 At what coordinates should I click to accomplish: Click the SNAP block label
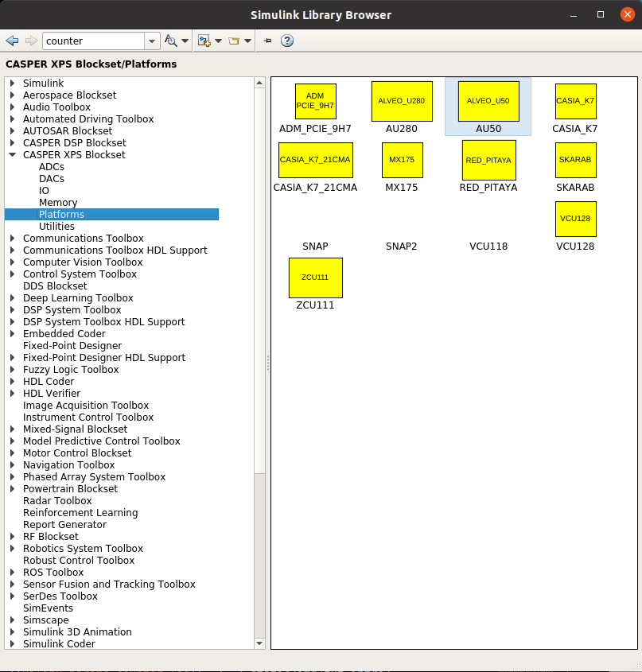[x=315, y=247]
